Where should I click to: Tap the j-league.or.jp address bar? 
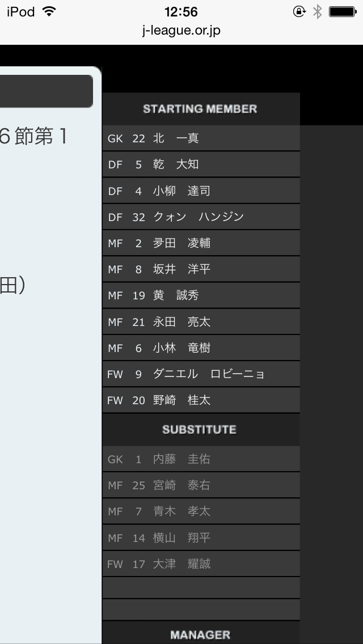coord(181,30)
